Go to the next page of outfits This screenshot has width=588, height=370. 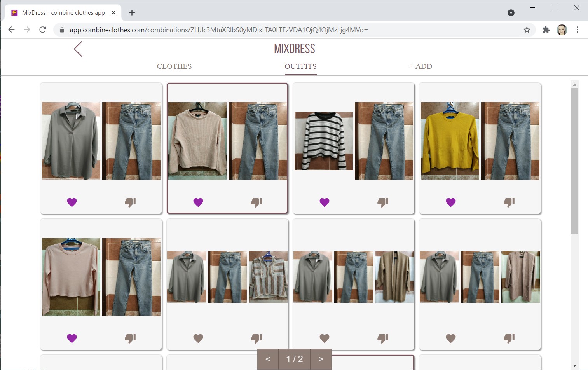click(x=321, y=359)
